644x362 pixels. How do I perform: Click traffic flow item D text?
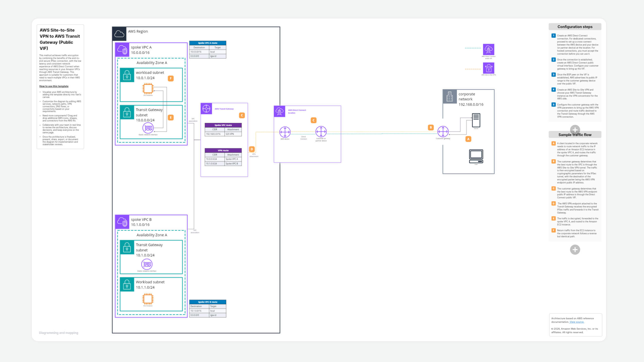coord(578,208)
